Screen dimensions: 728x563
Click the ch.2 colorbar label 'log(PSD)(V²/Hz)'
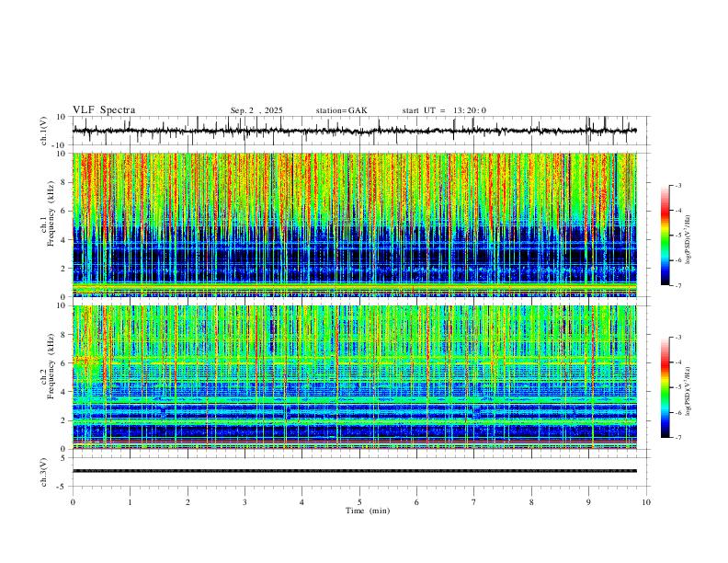click(x=688, y=392)
